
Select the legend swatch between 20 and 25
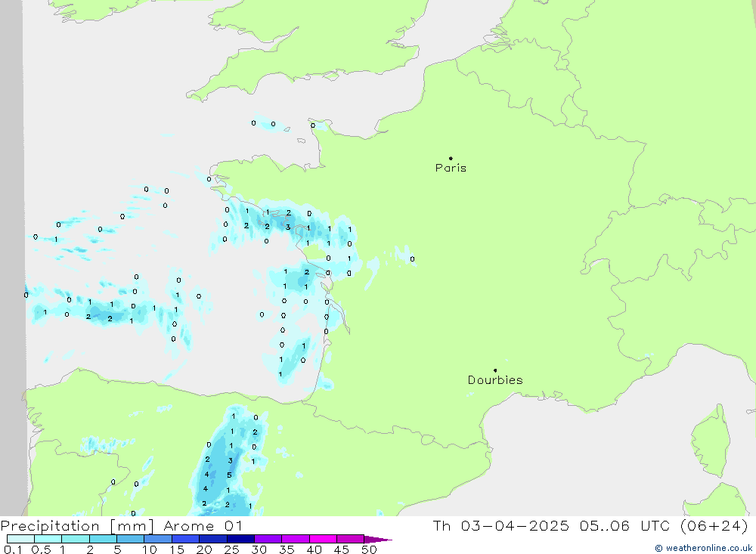tap(213, 539)
